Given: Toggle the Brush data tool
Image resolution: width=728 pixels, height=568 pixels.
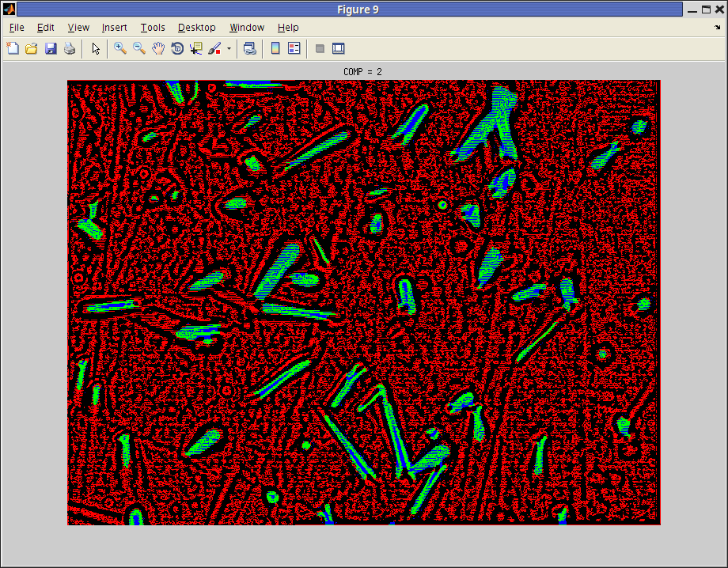Looking at the screenshot, I should (x=214, y=48).
